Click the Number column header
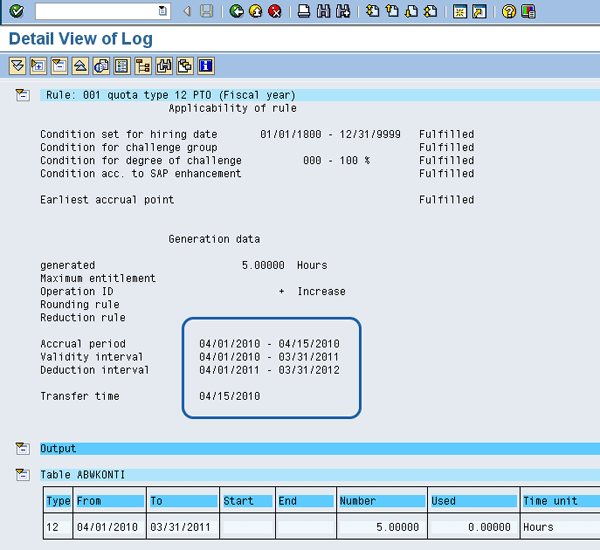 tap(381, 501)
